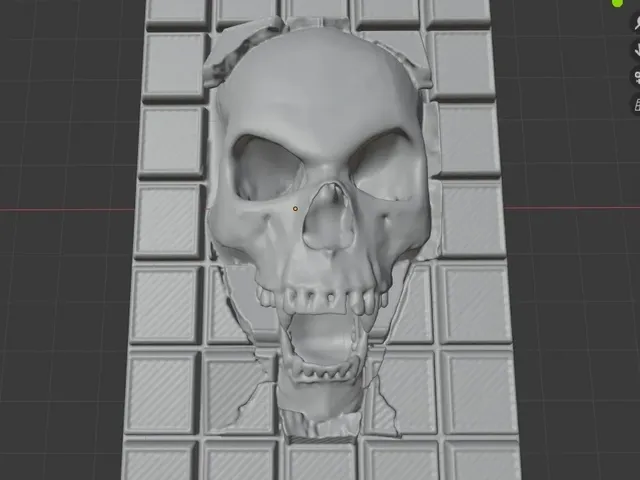Click the Move view hand navigation icon
This screenshot has height=480, width=640.
click(x=637, y=50)
